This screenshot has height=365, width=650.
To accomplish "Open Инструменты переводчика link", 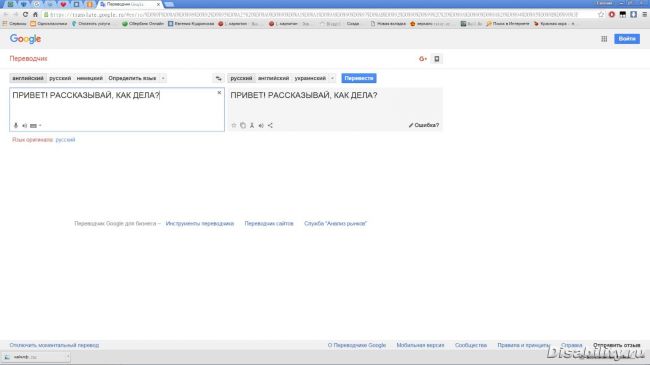I will point(199,224).
